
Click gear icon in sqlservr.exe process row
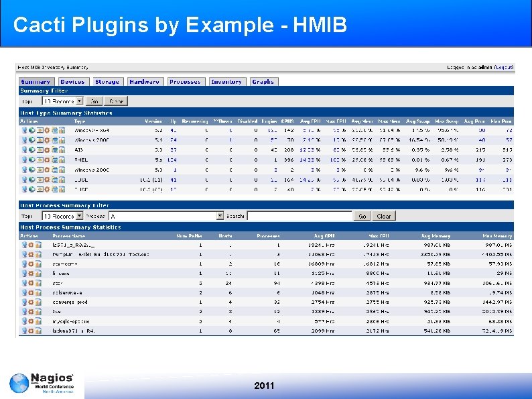tap(31, 292)
